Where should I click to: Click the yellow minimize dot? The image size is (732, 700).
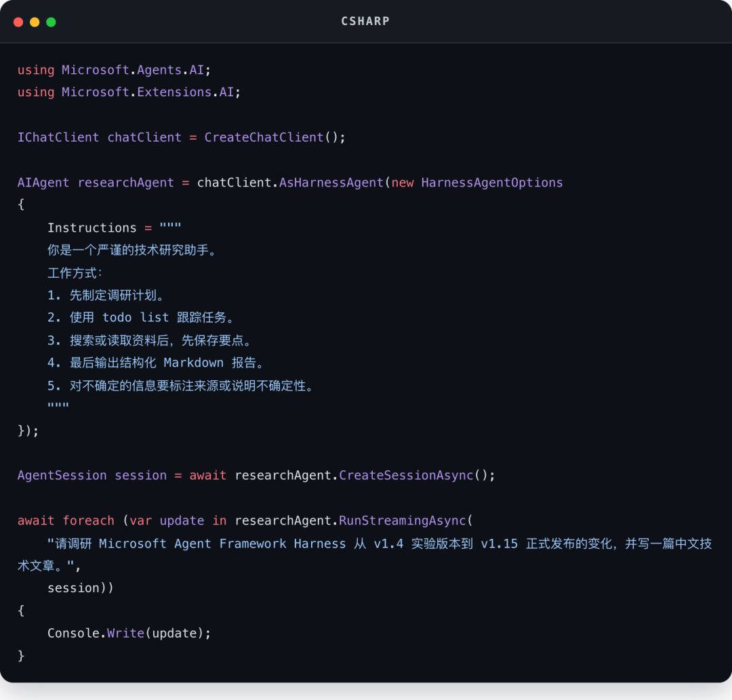35,22
